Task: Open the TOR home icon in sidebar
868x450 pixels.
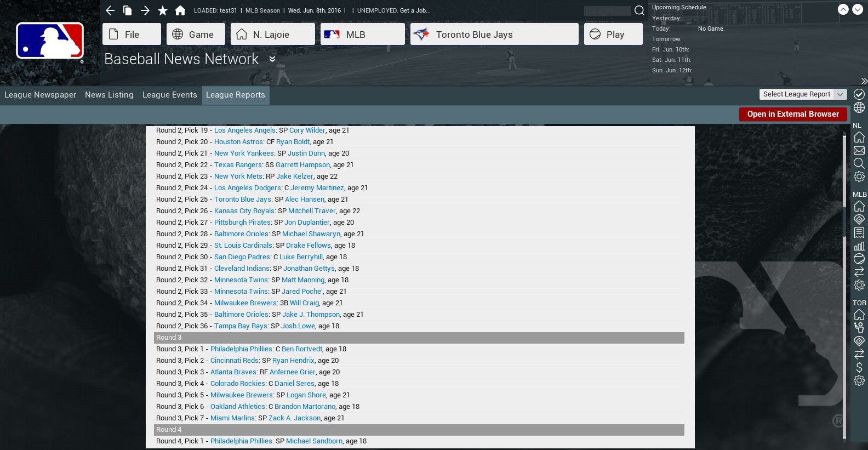Action: tap(859, 315)
